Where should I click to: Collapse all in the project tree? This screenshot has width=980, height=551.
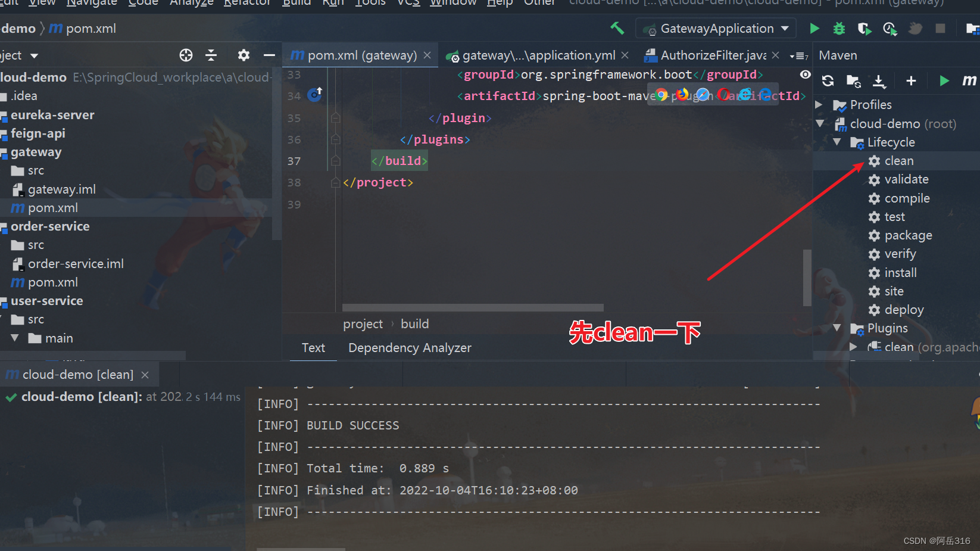click(211, 55)
